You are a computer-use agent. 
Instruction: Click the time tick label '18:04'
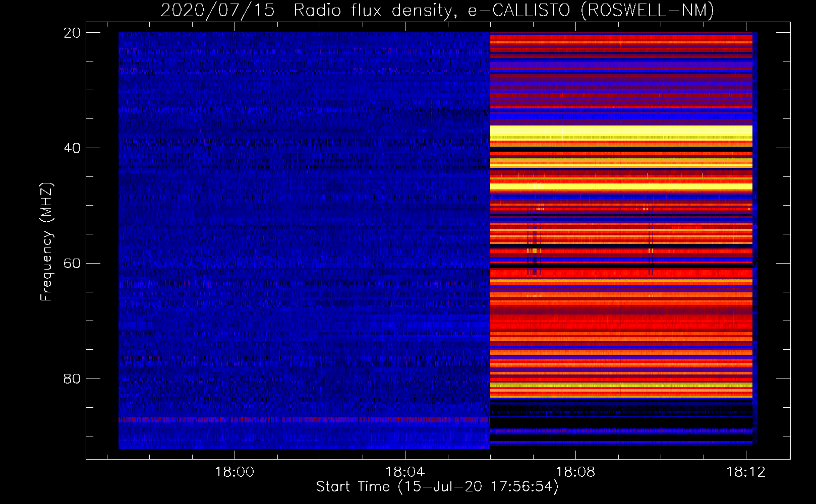pos(405,472)
